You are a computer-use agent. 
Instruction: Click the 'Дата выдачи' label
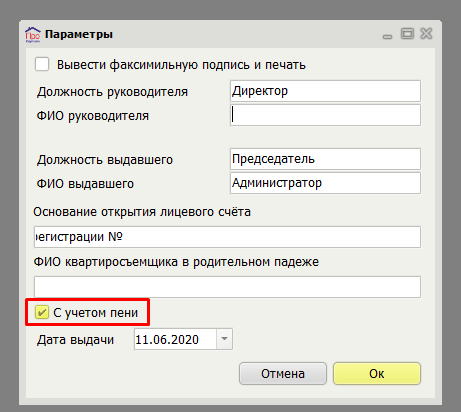[x=75, y=340]
